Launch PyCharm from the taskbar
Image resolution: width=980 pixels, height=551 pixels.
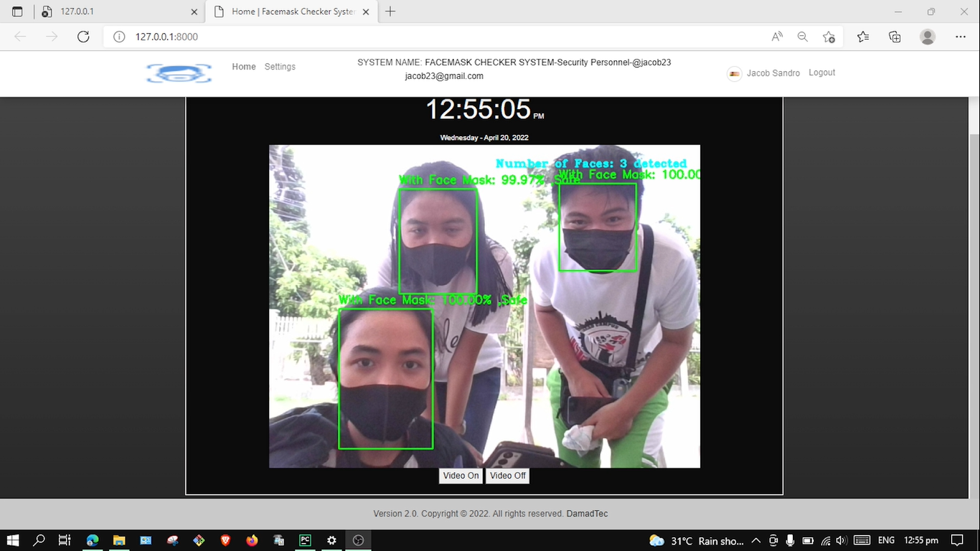[305, 540]
